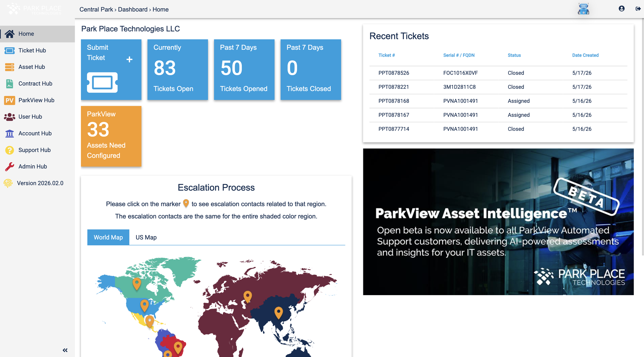This screenshot has width=644, height=357.
Task: Click the Account Hub bank icon
Action: (10, 133)
